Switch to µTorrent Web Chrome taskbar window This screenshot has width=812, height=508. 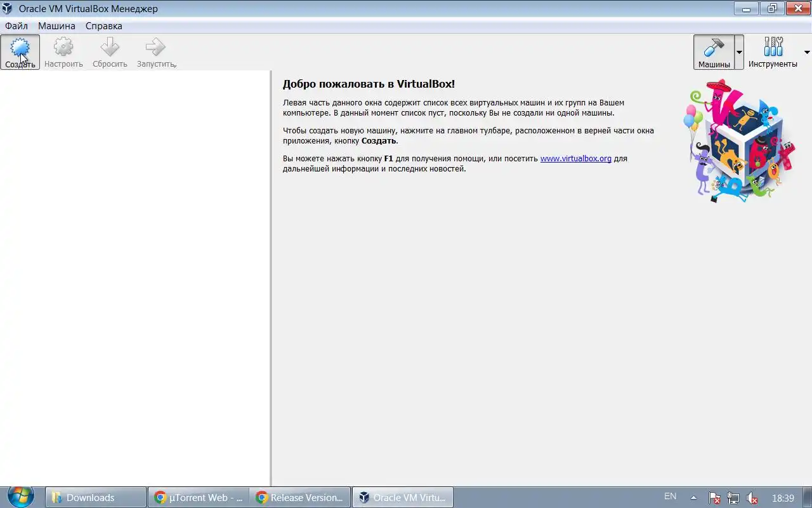[198, 497]
